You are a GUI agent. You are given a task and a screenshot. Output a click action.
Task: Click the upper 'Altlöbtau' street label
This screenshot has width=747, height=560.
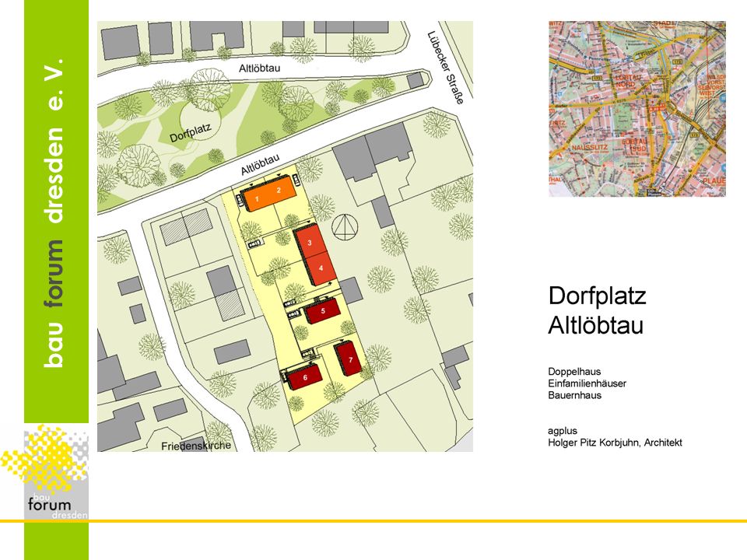click(x=260, y=68)
